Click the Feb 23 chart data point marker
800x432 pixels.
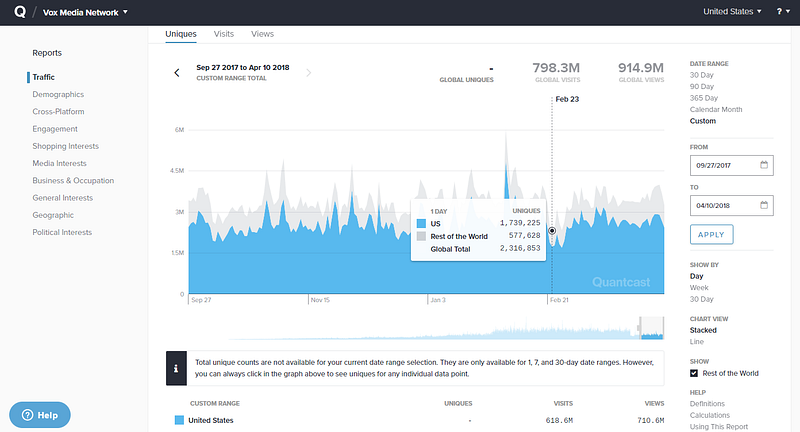[x=552, y=231]
